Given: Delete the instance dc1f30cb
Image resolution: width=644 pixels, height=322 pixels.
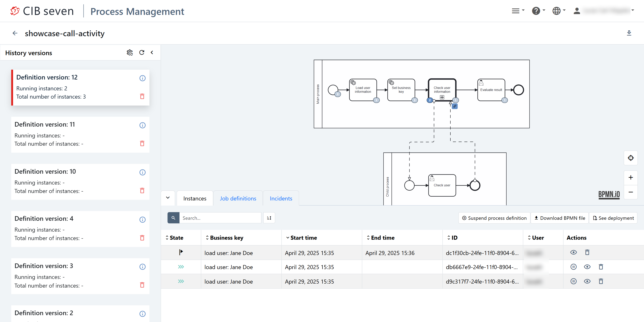Looking at the screenshot, I should [587, 252].
